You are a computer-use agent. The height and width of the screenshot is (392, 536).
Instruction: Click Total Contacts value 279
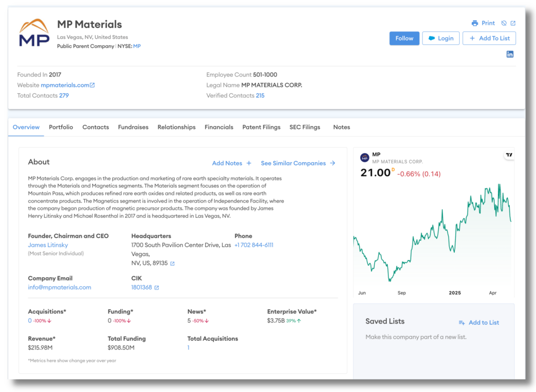pyautogui.click(x=64, y=96)
